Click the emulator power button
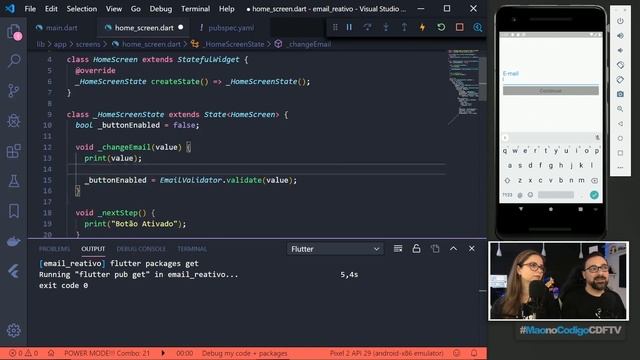Viewport: 640px width, 360px height. pos(620,21)
